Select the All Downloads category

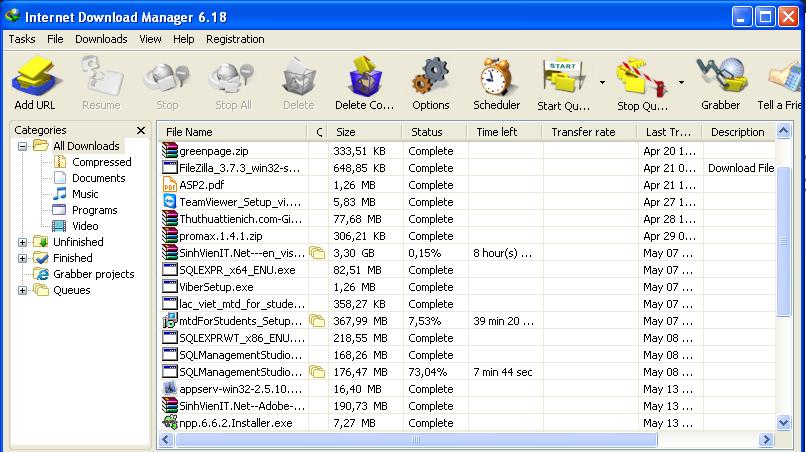pos(86,146)
